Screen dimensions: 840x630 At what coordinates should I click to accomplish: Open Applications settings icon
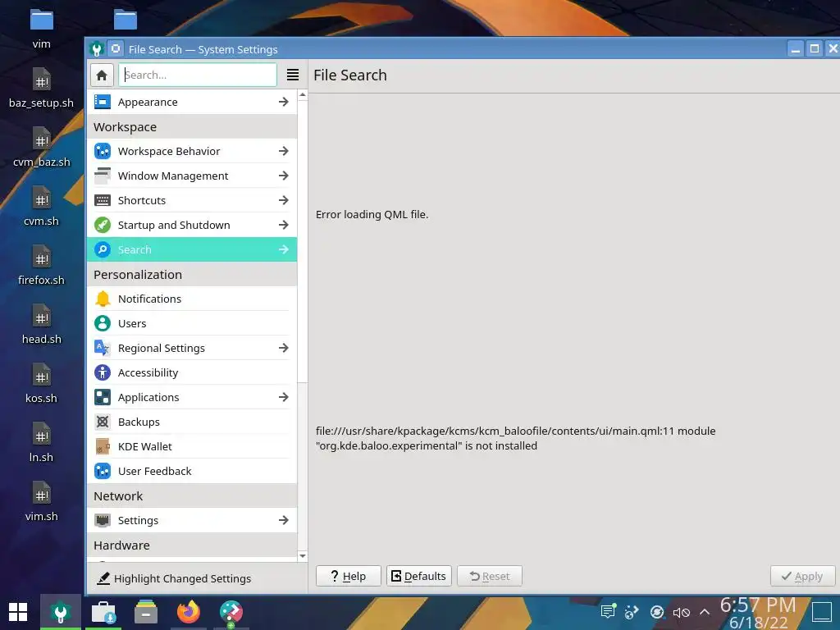click(x=103, y=398)
